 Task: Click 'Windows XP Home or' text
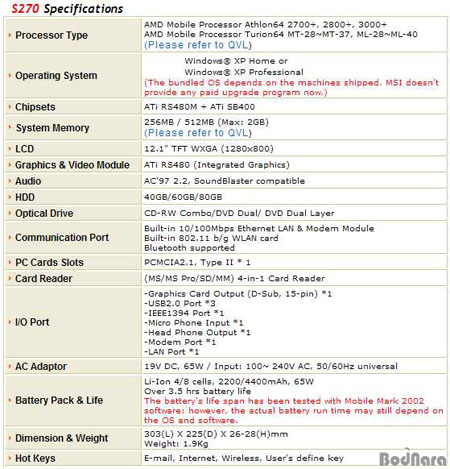(x=236, y=61)
